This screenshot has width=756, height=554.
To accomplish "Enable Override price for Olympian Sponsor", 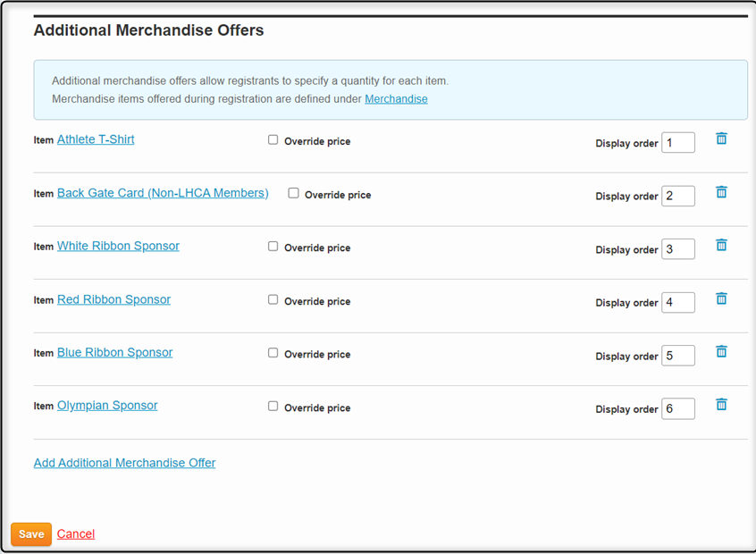I will click(x=273, y=406).
